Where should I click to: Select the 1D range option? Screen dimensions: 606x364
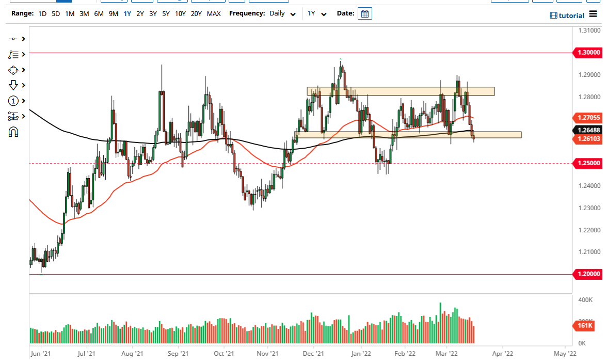tap(42, 13)
